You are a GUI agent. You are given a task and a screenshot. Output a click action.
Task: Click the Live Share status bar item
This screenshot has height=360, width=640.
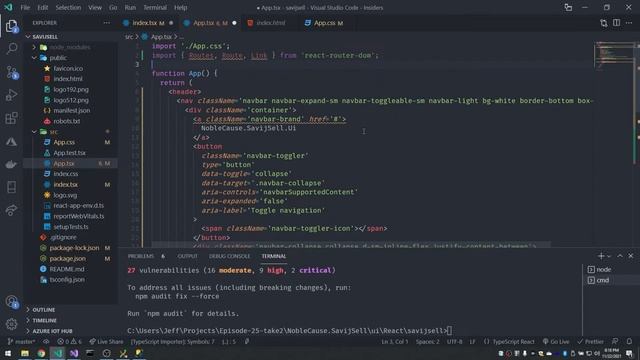[x=106, y=342]
